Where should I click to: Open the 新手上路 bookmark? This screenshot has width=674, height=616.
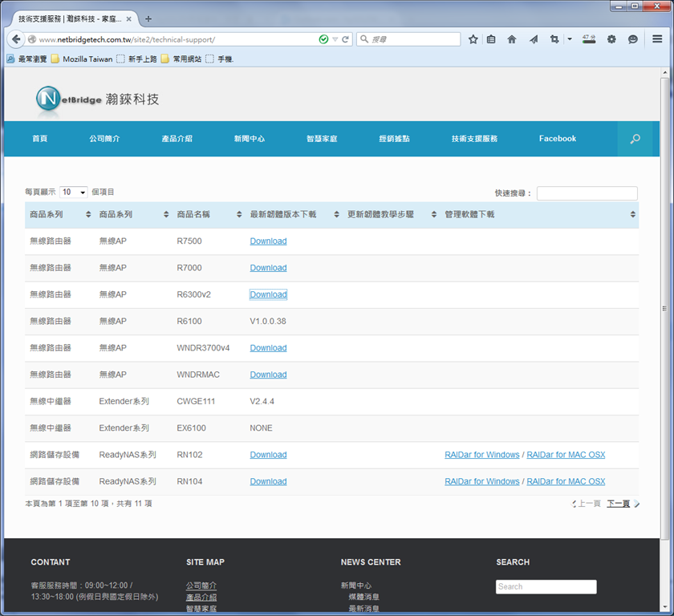[x=136, y=59]
